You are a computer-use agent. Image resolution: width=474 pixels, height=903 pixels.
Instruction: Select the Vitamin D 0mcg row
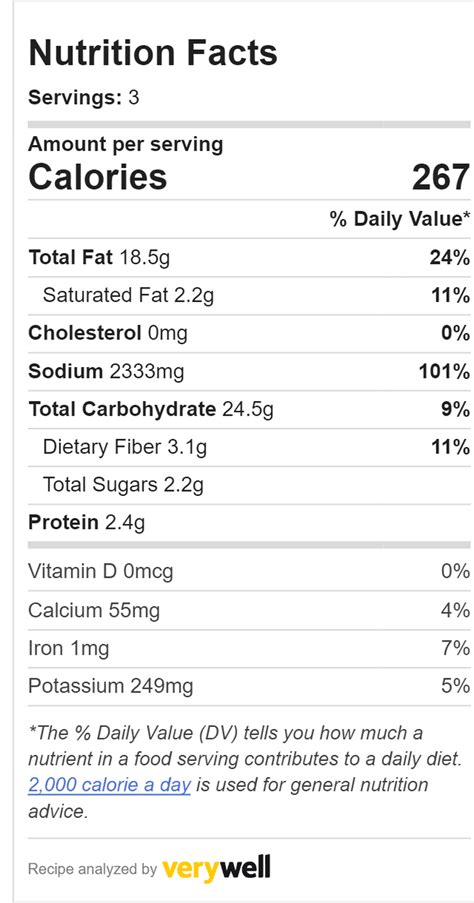tap(249, 571)
